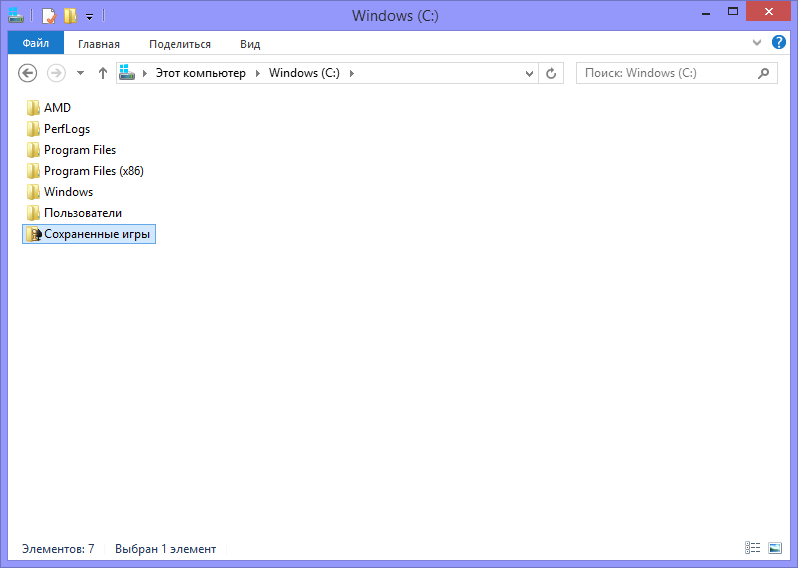Click the Properties icon in quick access toolbar
The height and width of the screenshot is (568, 798).
point(48,16)
